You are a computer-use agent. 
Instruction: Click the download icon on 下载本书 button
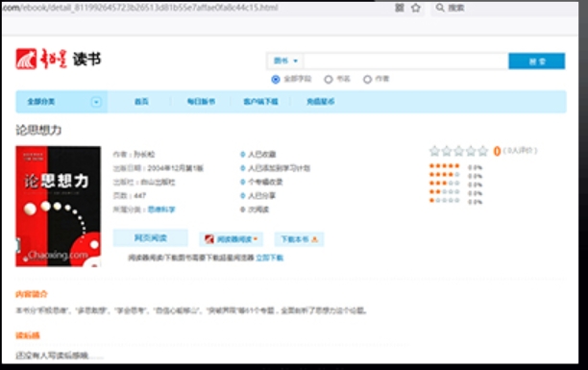(314, 239)
